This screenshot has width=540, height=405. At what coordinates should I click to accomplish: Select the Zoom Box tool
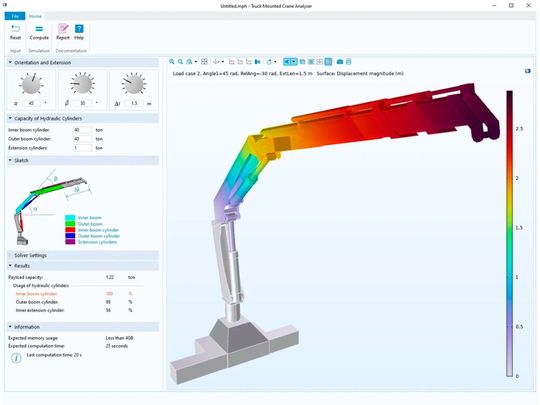coord(189,62)
